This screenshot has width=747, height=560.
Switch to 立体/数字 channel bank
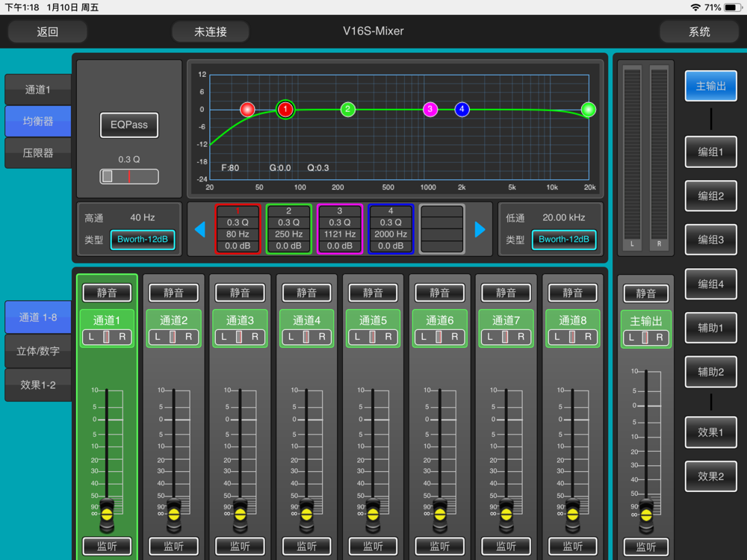click(38, 351)
